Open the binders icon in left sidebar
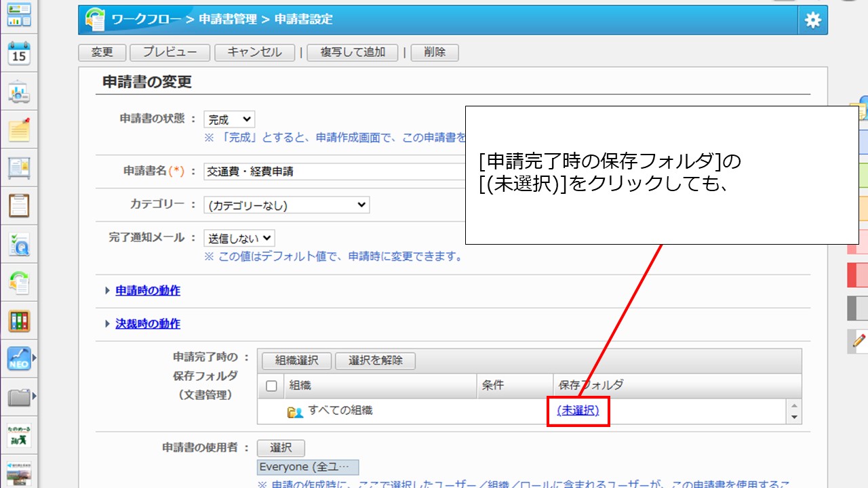 tap(19, 321)
